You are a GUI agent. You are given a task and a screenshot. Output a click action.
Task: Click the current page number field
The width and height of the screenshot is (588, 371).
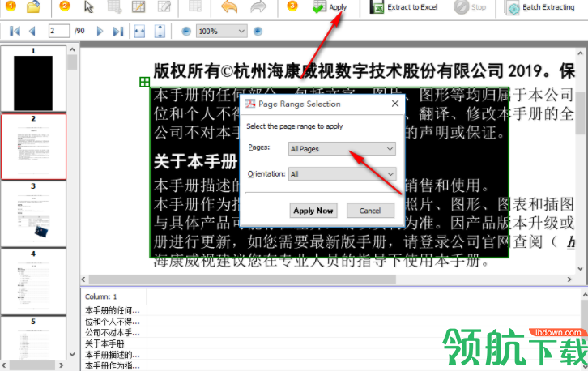coord(59,31)
